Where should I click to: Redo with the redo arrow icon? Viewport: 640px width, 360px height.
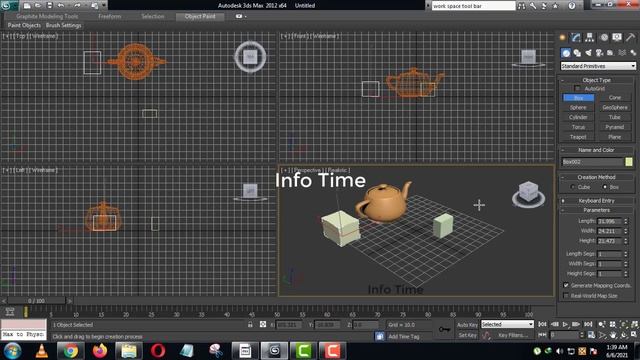coord(78,6)
